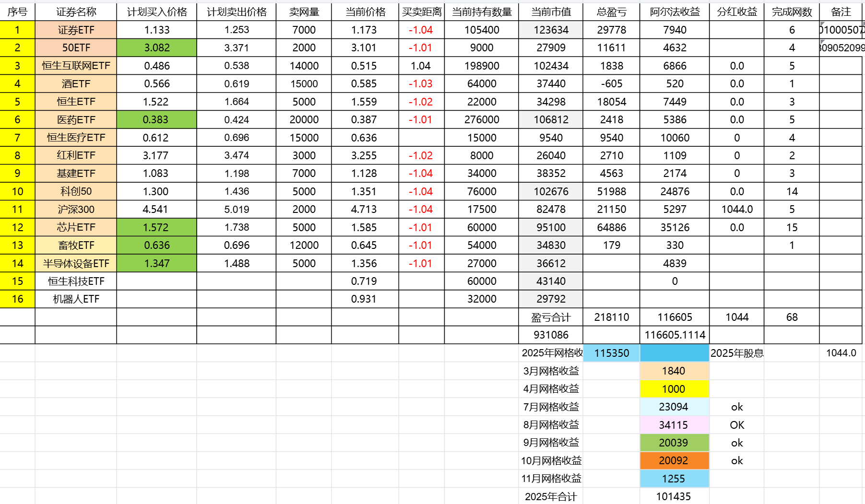Click the orange 20092 October income cell
The image size is (865, 504).
674,460
